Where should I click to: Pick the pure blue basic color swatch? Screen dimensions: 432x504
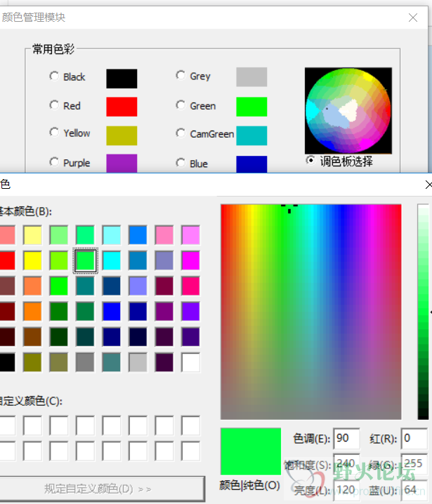pos(112,312)
